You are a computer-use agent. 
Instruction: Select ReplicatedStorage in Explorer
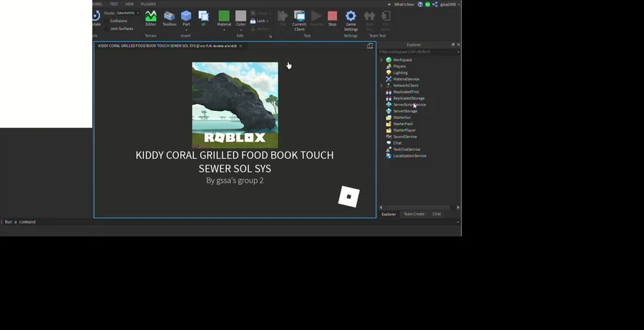coord(409,98)
